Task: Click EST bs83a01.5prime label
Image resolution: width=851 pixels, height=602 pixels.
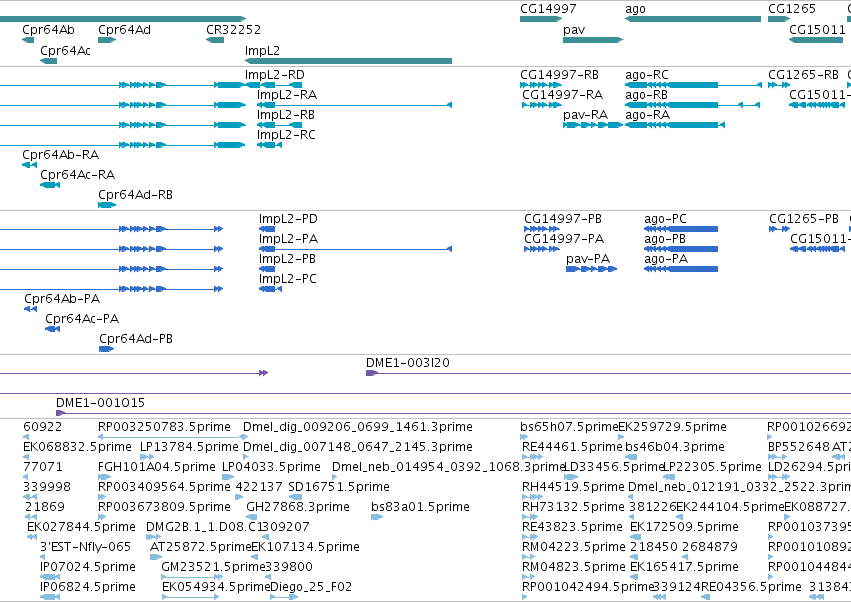Action: (x=420, y=507)
